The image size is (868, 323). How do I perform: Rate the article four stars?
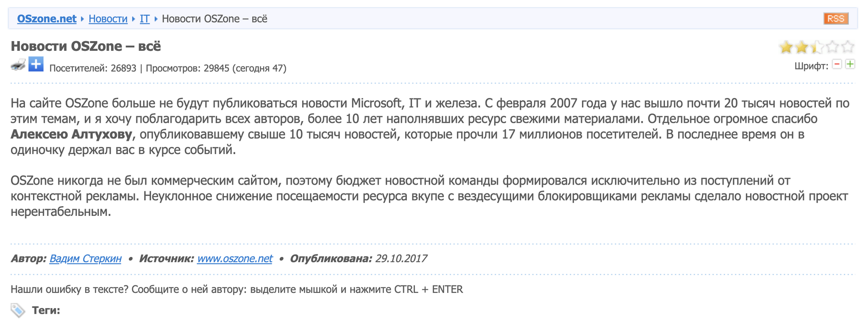click(x=832, y=47)
